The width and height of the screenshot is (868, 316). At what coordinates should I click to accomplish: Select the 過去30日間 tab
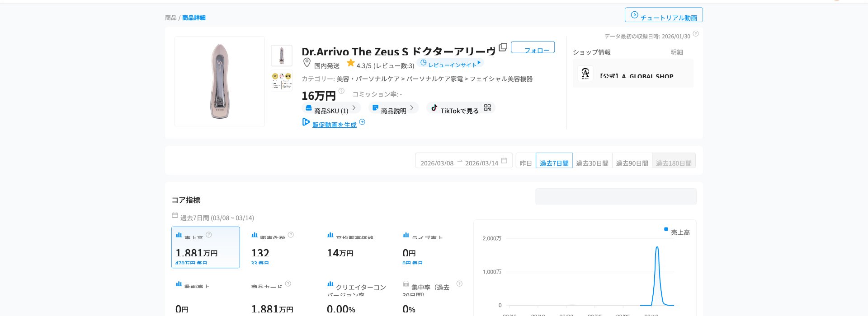coord(592,161)
